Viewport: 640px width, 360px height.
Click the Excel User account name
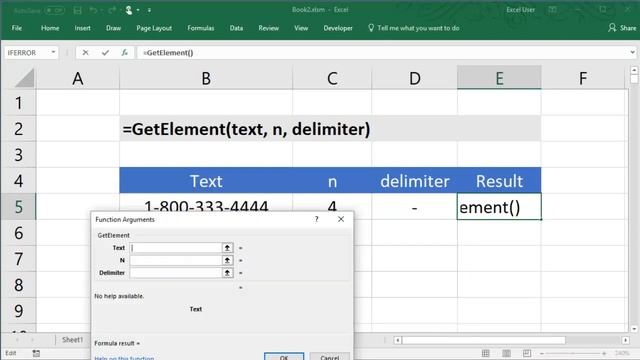pyautogui.click(x=520, y=10)
